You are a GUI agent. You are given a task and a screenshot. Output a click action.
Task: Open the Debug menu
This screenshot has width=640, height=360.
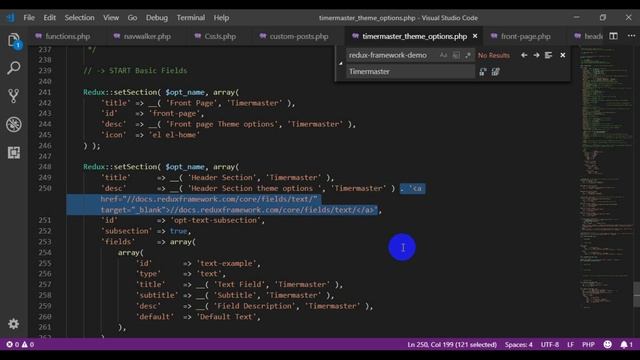157,18
